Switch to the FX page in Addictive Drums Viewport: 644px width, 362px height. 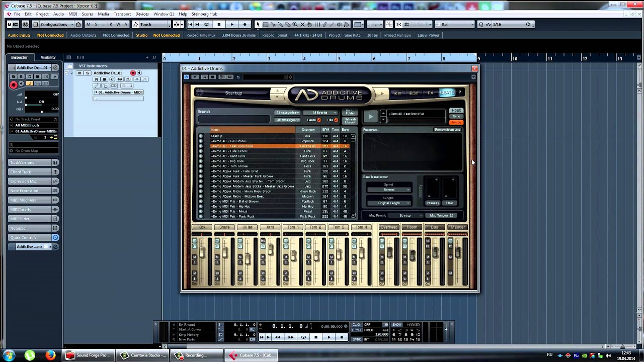tap(431, 93)
